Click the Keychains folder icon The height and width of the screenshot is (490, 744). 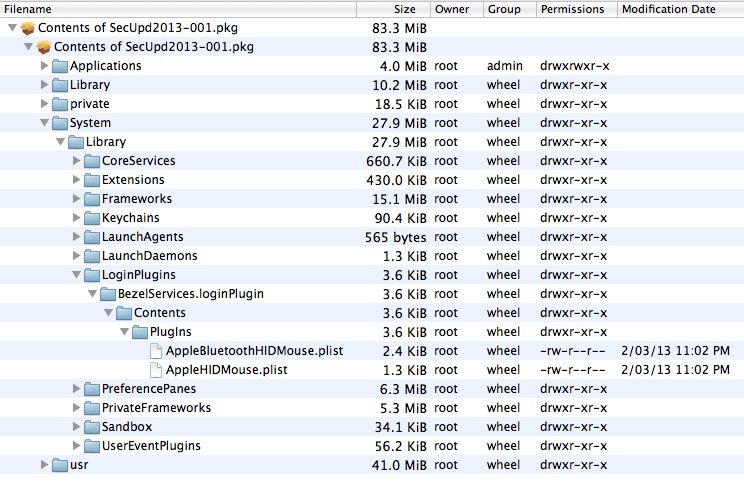(x=92, y=218)
